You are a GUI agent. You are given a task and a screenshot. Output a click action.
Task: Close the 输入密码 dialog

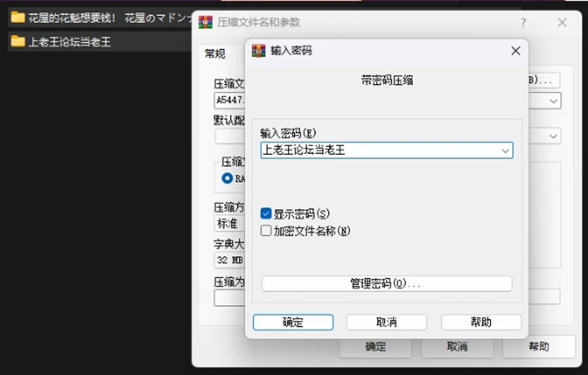[516, 51]
